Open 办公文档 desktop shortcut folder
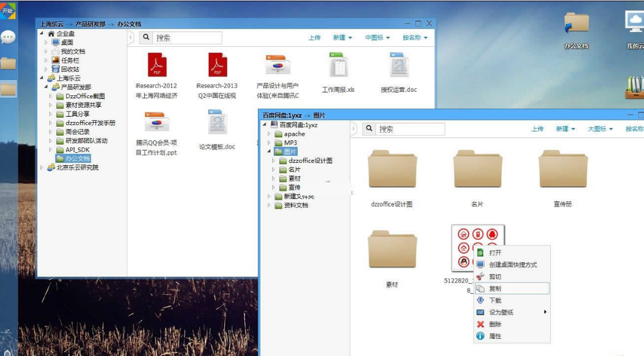The image size is (644, 356). coord(576,23)
